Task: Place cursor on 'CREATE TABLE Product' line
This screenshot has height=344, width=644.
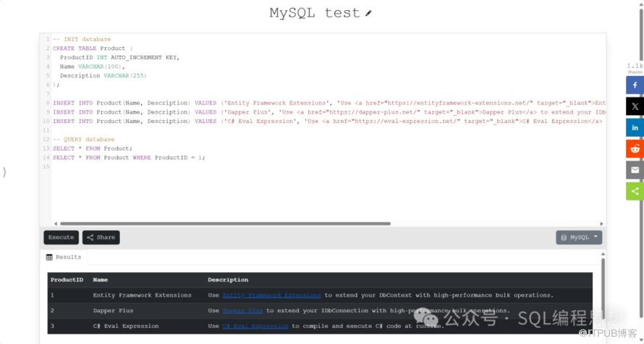Action: (x=93, y=48)
